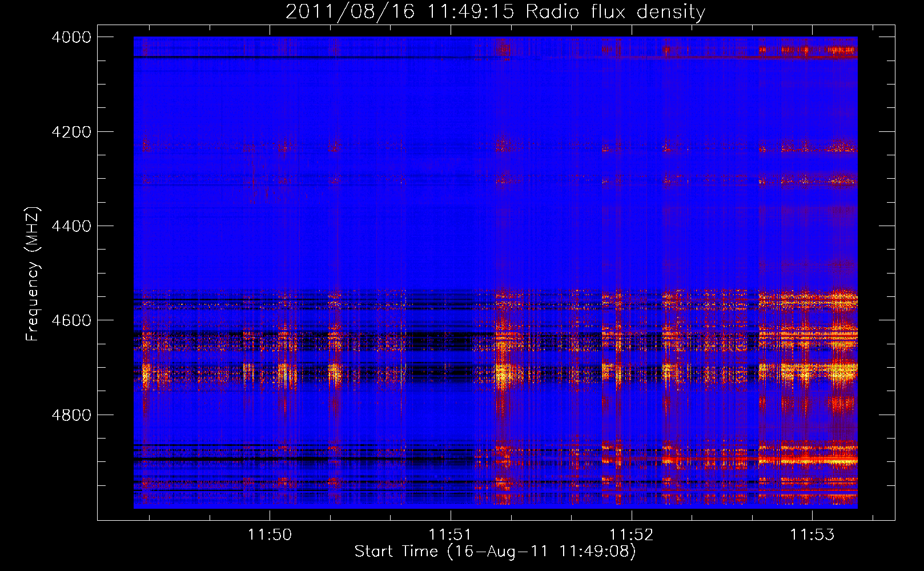Click the "Frequency (MHZ)" axis label
924x571 pixels.
tap(33, 274)
